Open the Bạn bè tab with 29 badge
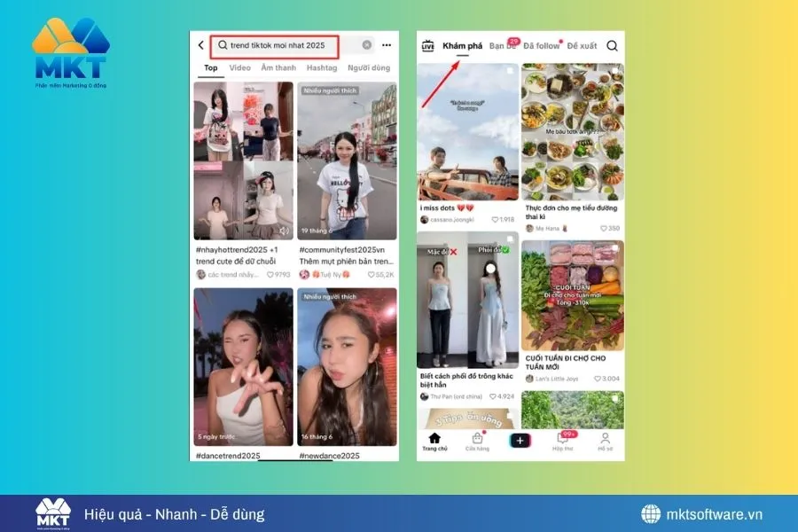The width and height of the screenshot is (798, 532). coord(501,45)
